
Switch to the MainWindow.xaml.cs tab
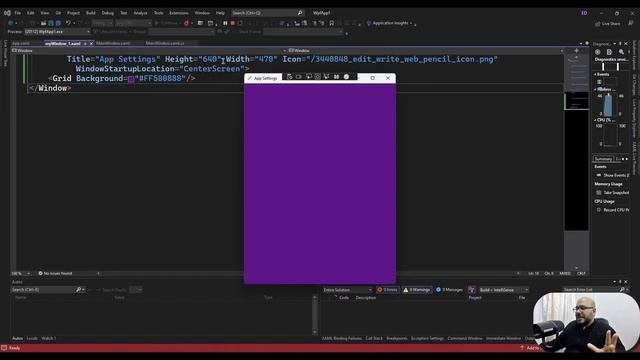pyautogui.click(x=165, y=43)
